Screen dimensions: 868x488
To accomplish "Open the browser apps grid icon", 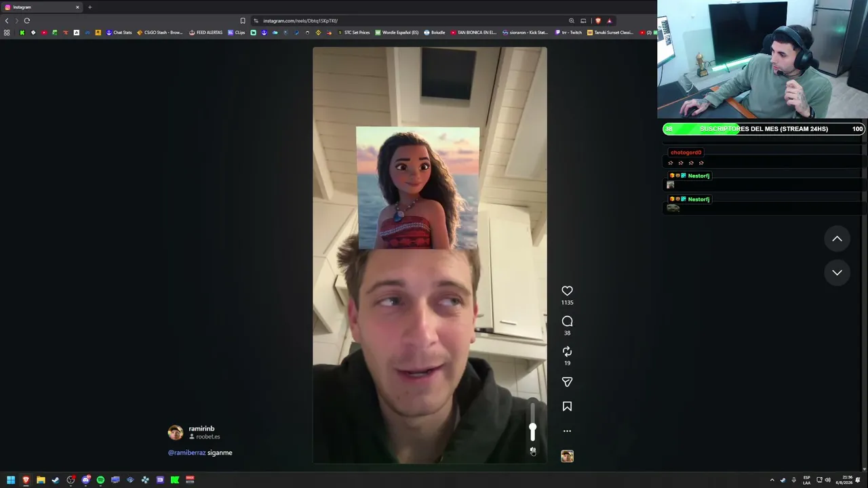I will pyautogui.click(x=7, y=33).
